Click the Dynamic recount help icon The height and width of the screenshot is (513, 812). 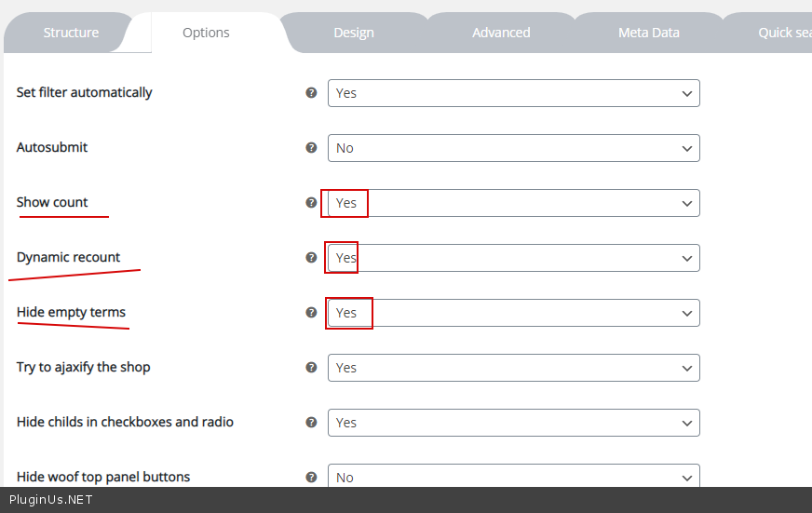click(312, 258)
